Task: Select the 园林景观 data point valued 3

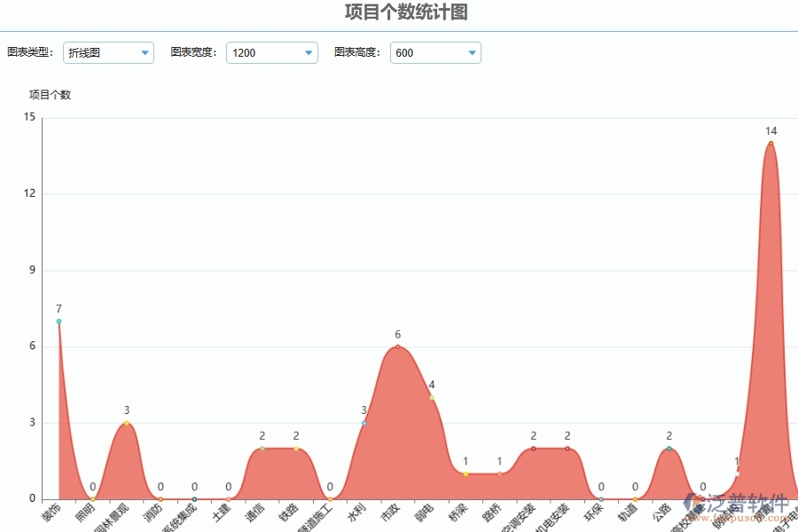Action: [126, 424]
